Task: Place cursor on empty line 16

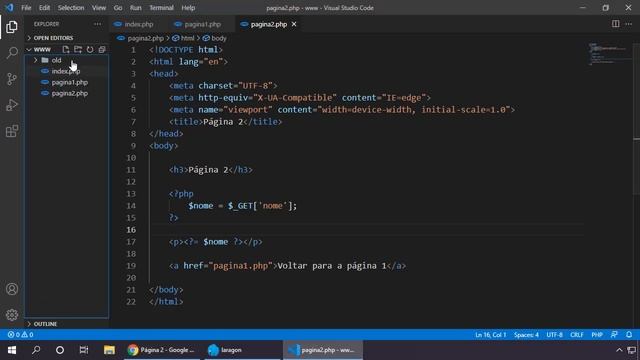Action: [367, 230]
